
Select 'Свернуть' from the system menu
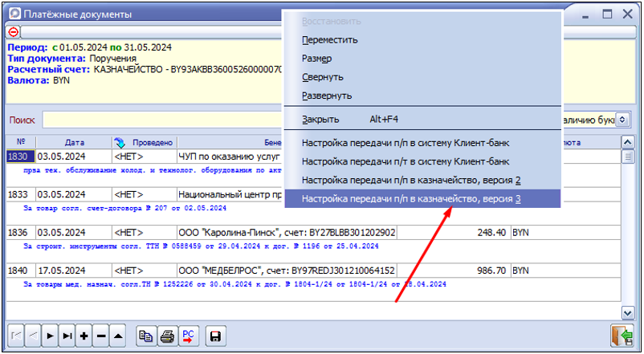(x=323, y=77)
